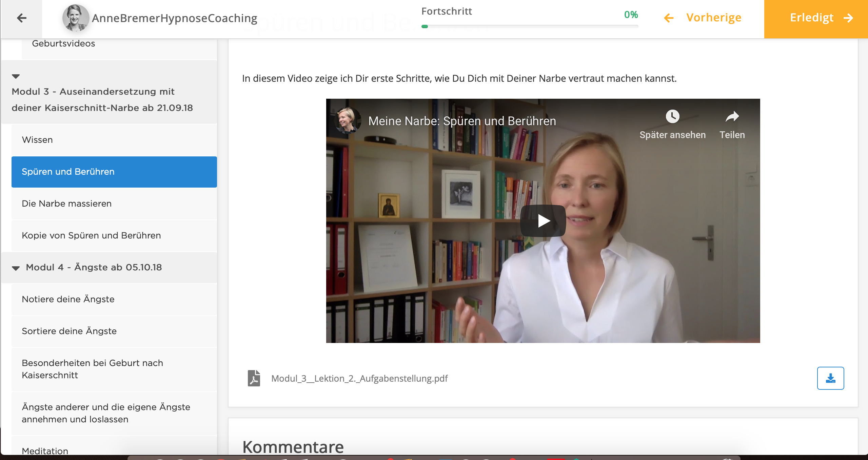This screenshot has height=460, width=868.
Task: Go to Vorherige lesson
Action: (703, 18)
